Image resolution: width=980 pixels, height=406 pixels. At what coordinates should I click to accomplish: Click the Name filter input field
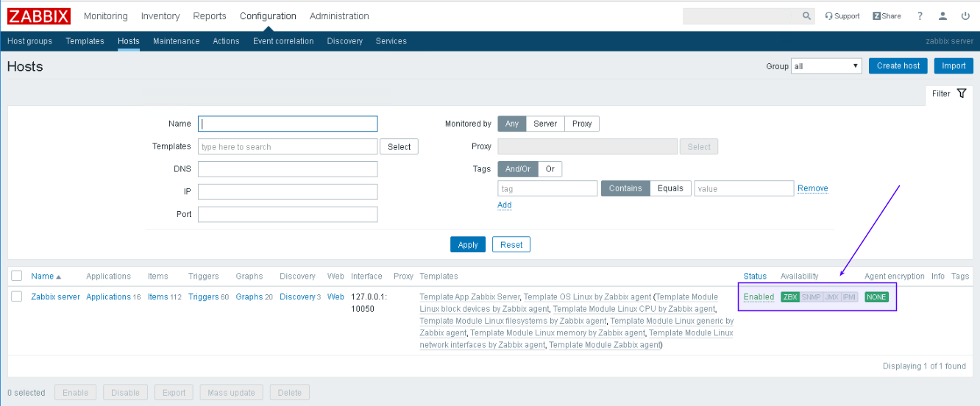click(288, 124)
